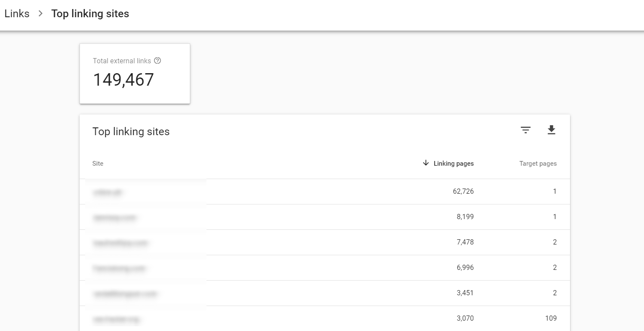Open blurred site name in 8,199 row
Screen dimensions: 644x331
114,218
